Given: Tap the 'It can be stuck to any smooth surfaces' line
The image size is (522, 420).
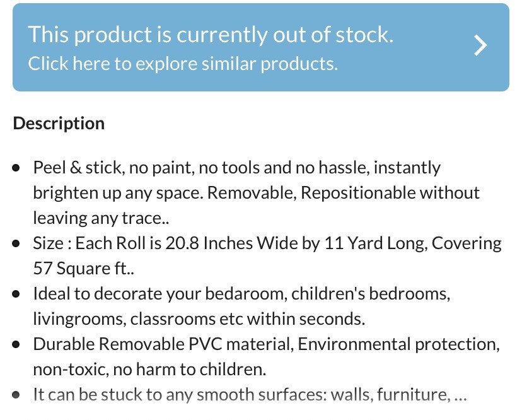Looking at the screenshot, I should [x=250, y=395].
